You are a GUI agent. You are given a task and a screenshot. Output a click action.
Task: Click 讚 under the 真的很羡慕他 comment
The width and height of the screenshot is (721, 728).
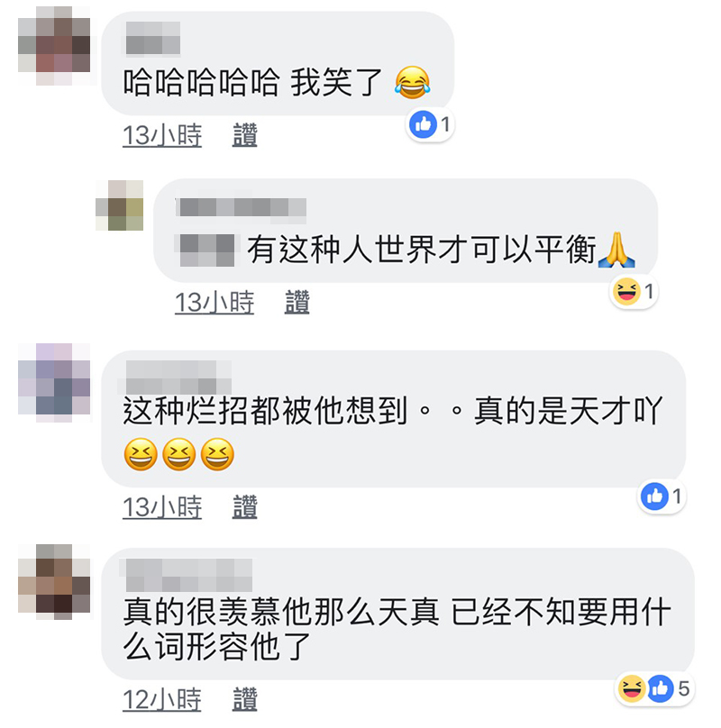(x=245, y=699)
